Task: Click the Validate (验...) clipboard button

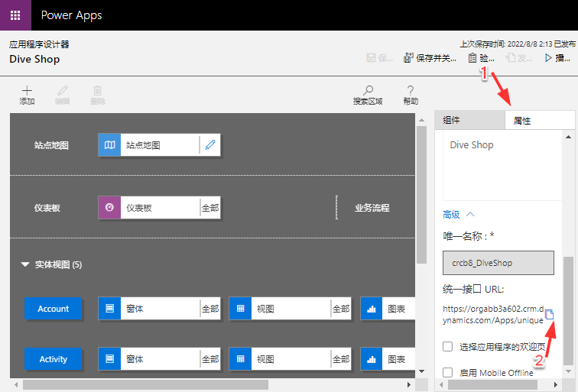Action: [x=481, y=58]
